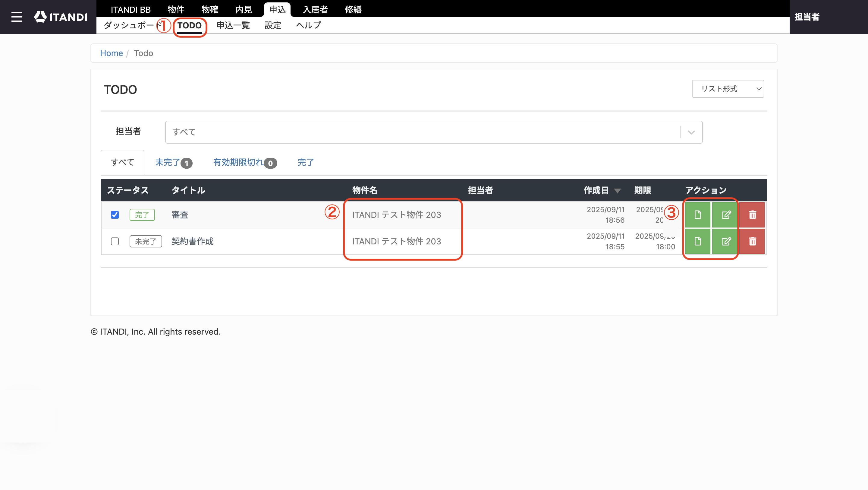The height and width of the screenshot is (490, 868).
Task: Uncheck the 審査 completed checkbox
Action: (x=115, y=215)
